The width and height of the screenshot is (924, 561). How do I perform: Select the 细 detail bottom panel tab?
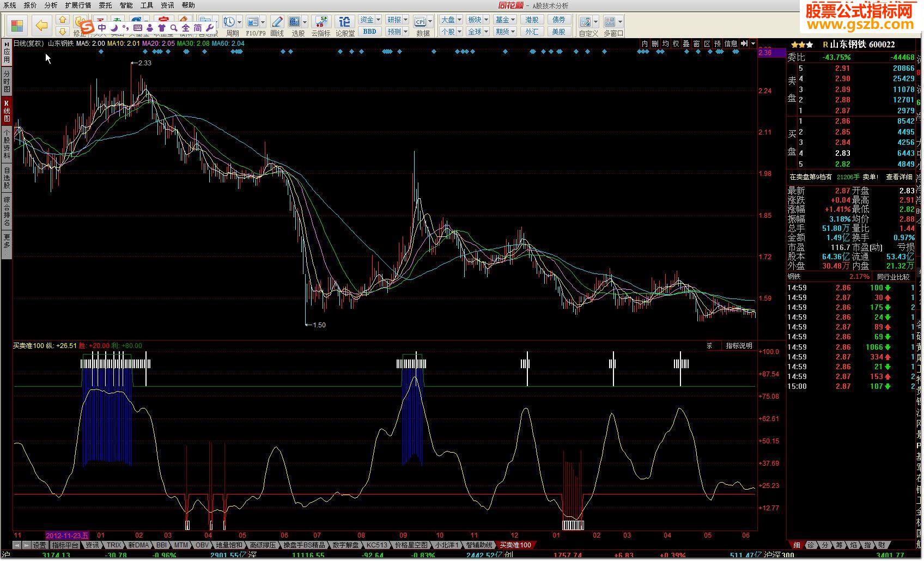click(796, 545)
